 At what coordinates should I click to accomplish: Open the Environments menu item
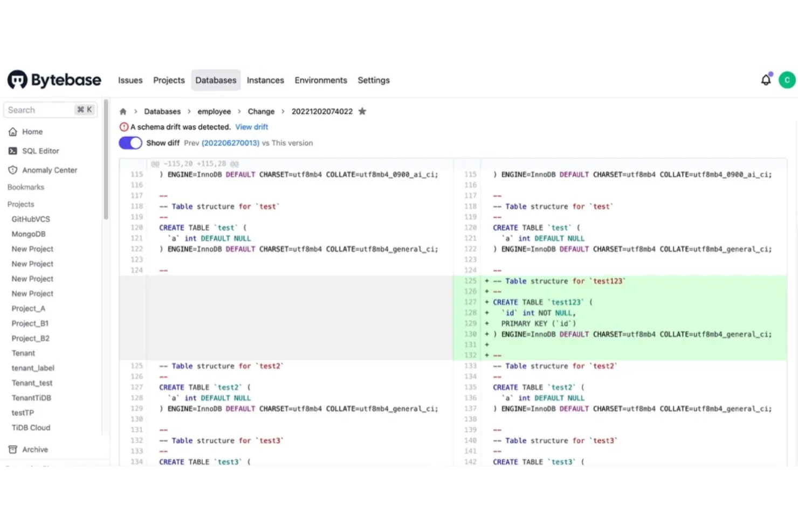coord(321,80)
